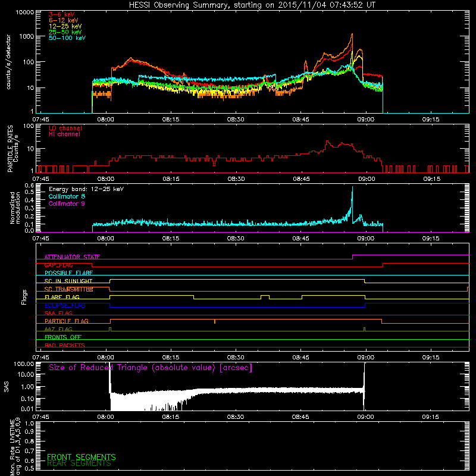Select the 25-50 keV legend label

pos(65,32)
